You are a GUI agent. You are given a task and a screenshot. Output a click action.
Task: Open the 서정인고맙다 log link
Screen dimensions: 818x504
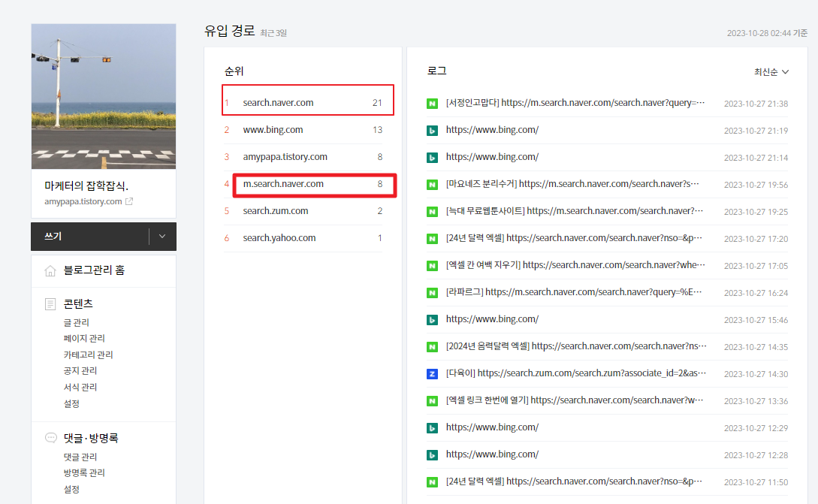pyautogui.click(x=575, y=103)
